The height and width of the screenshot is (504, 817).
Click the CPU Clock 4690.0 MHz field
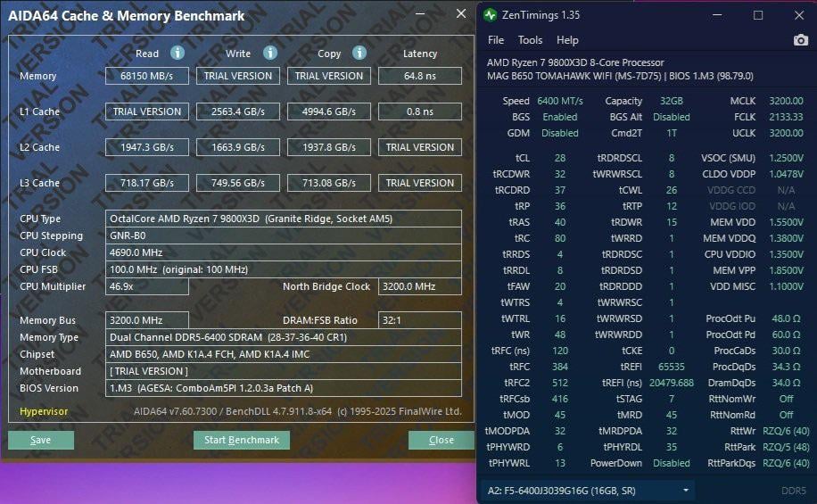[x=284, y=252]
